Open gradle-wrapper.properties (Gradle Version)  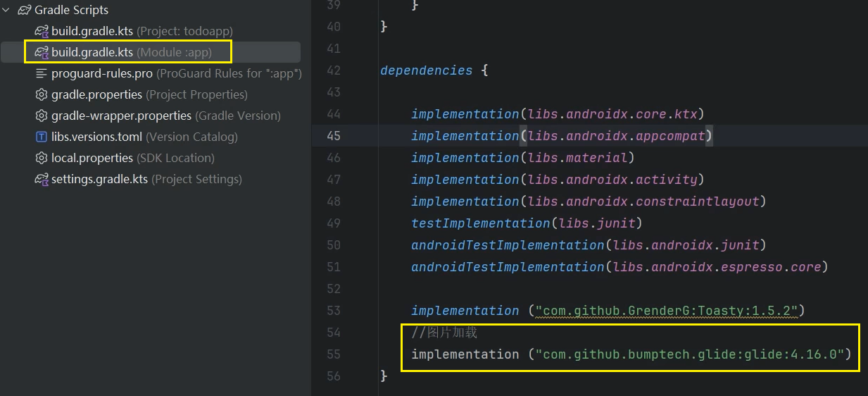165,116
